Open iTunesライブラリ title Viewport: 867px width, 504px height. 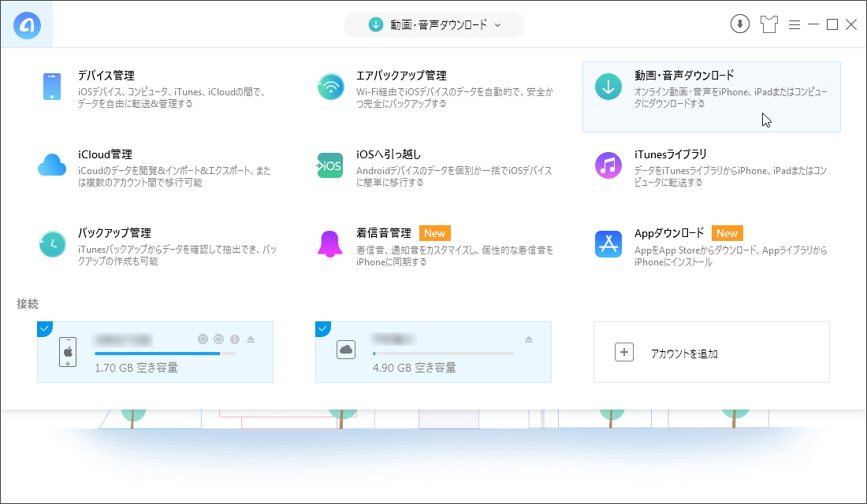(670, 154)
